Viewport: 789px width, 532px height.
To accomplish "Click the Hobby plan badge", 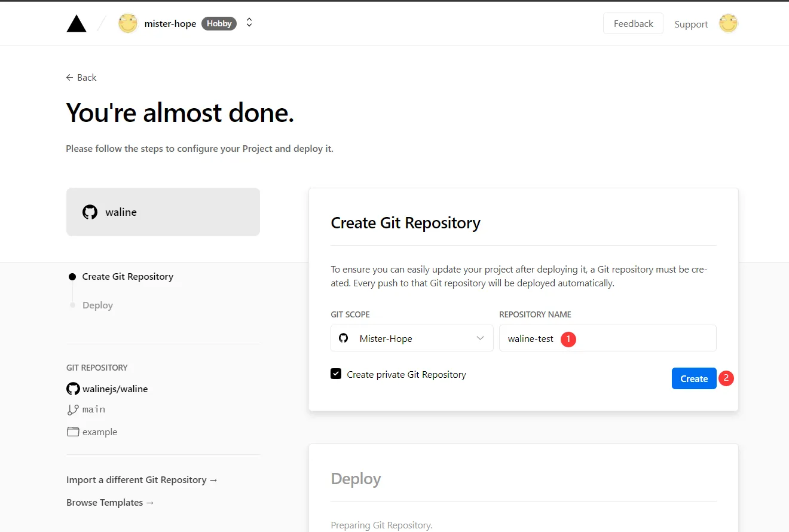I will [219, 24].
